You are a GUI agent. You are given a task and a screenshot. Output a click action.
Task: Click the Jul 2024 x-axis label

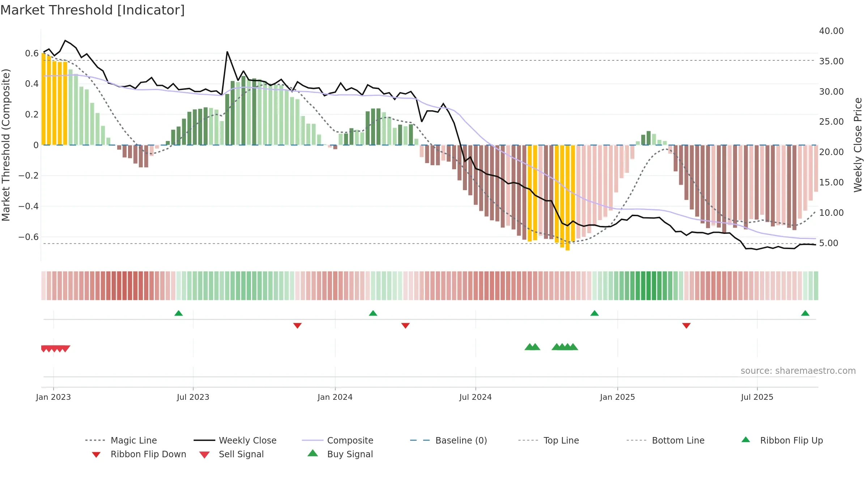[476, 397]
